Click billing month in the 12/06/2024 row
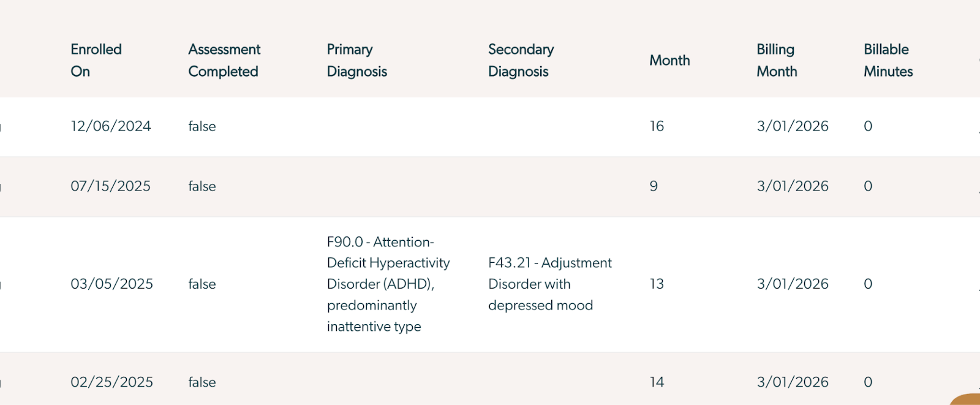Screen dimensions: 980x405 pos(793,126)
